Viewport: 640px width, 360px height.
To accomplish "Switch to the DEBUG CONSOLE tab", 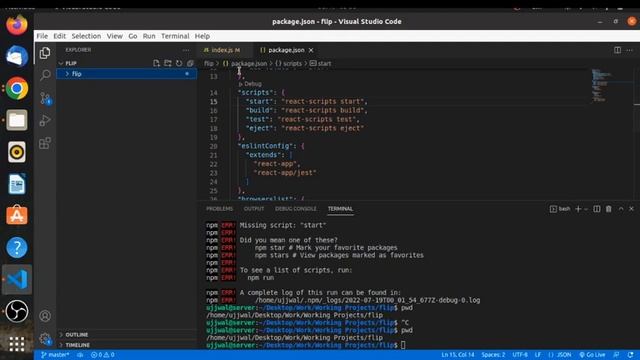I will [x=296, y=209].
